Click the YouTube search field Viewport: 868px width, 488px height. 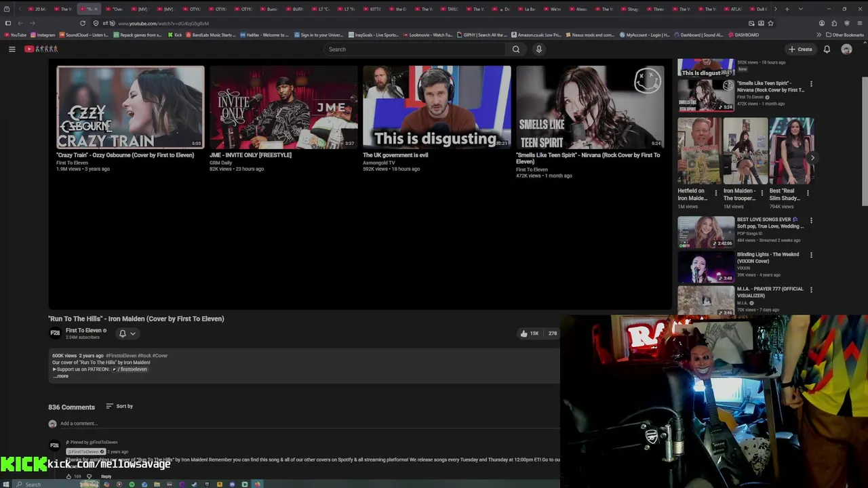pyautogui.click(x=414, y=49)
